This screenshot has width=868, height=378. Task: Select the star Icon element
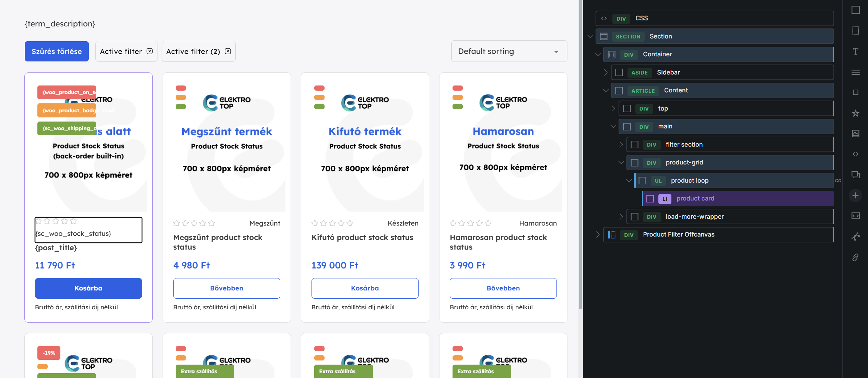pyautogui.click(x=855, y=113)
